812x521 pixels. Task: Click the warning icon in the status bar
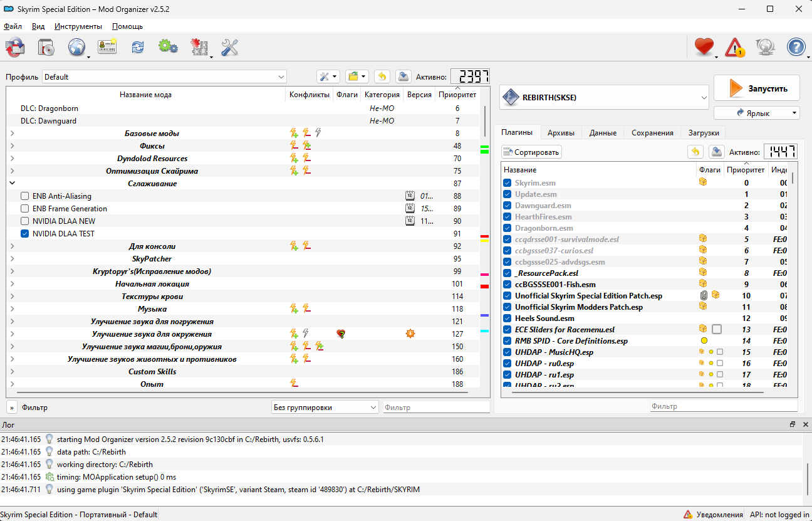coord(688,515)
